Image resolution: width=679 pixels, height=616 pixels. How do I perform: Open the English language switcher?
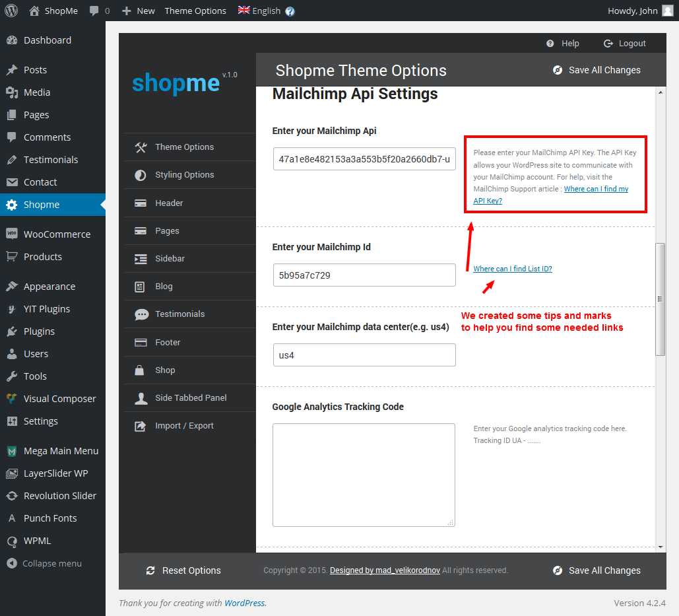[259, 11]
